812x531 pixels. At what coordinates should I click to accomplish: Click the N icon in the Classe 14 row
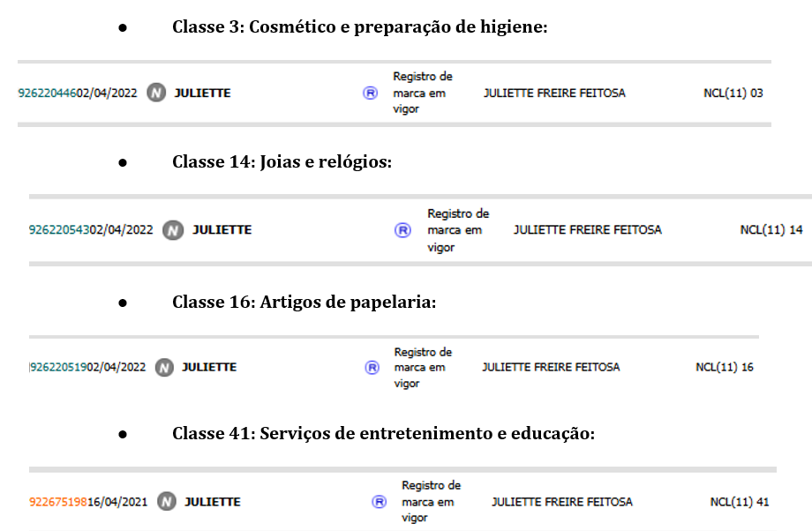[173, 230]
